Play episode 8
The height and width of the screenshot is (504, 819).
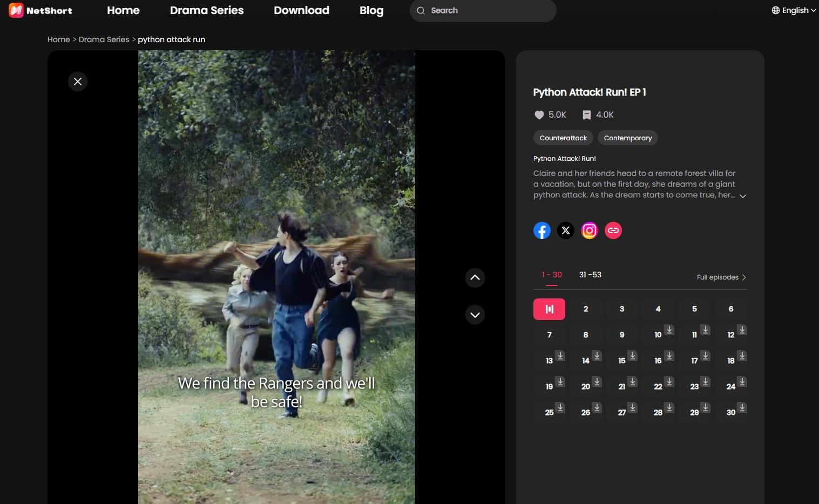tap(586, 335)
